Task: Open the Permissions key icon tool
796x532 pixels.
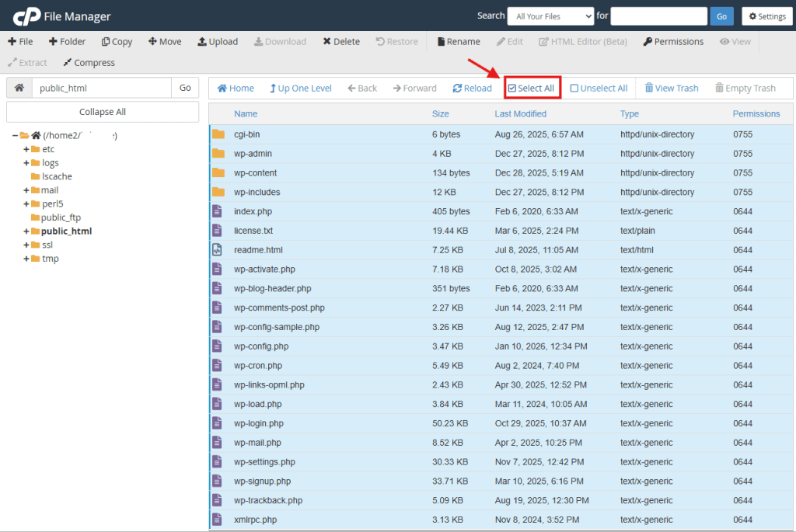Action: [x=648, y=42]
